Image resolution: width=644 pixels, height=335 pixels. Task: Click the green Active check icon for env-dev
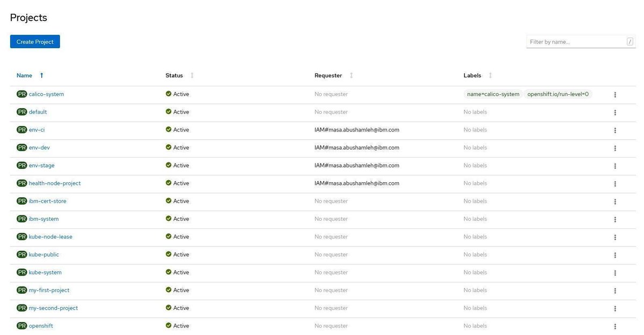point(169,147)
